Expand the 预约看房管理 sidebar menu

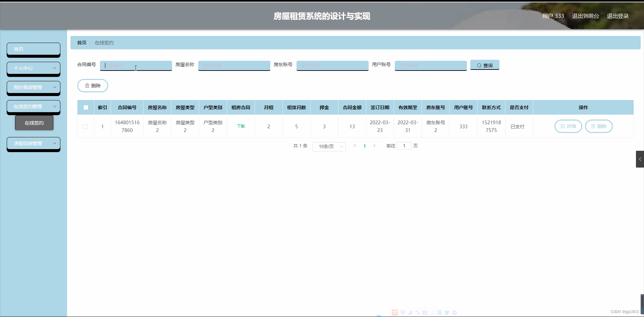33,87
